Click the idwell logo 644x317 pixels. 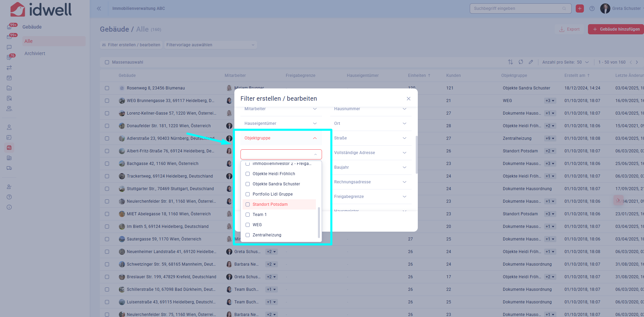[41, 10]
